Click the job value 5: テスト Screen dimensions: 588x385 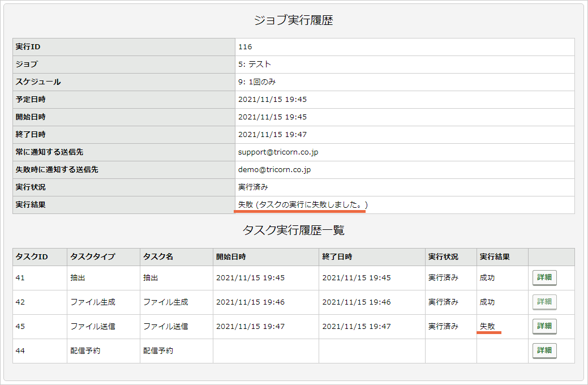[255, 64]
